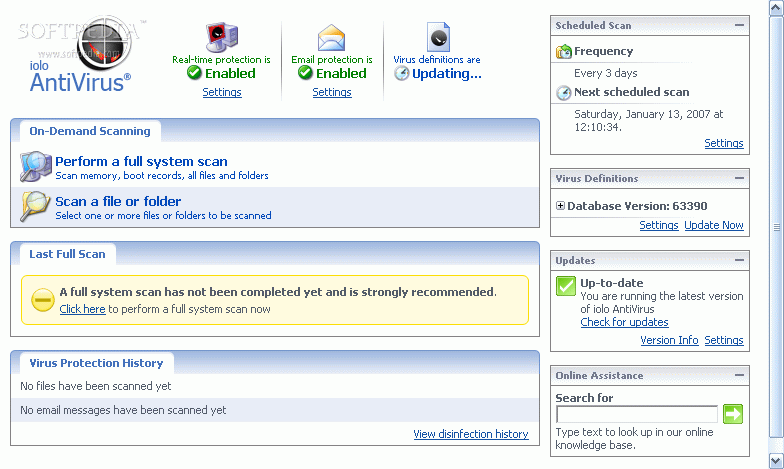Click the 'Updating...' status text
Image resolution: width=784 pixels, height=469 pixels.
446,74
